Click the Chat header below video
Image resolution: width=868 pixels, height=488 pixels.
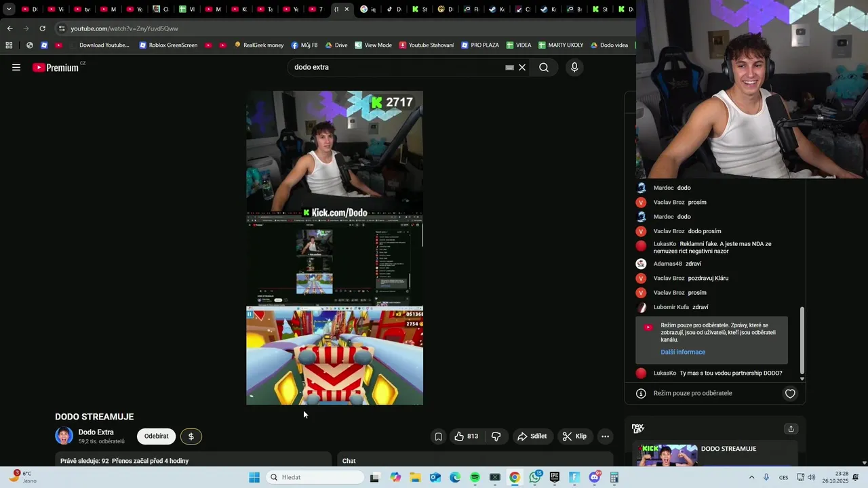349,461
